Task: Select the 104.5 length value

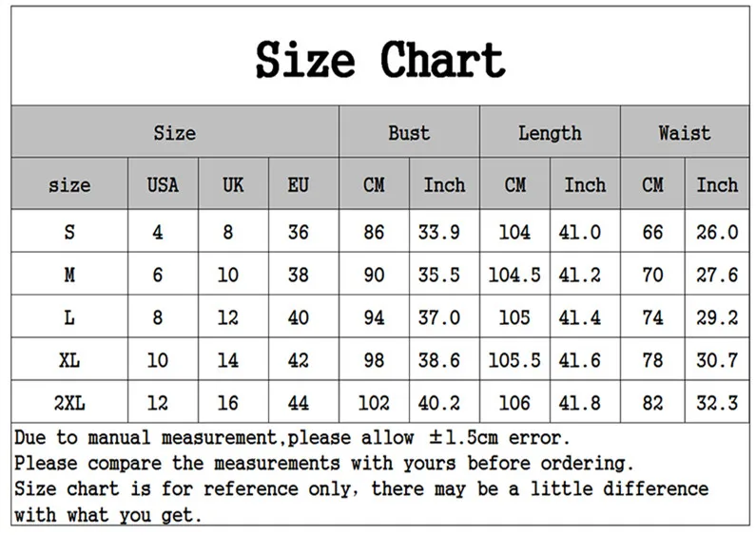Action: pos(514,275)
